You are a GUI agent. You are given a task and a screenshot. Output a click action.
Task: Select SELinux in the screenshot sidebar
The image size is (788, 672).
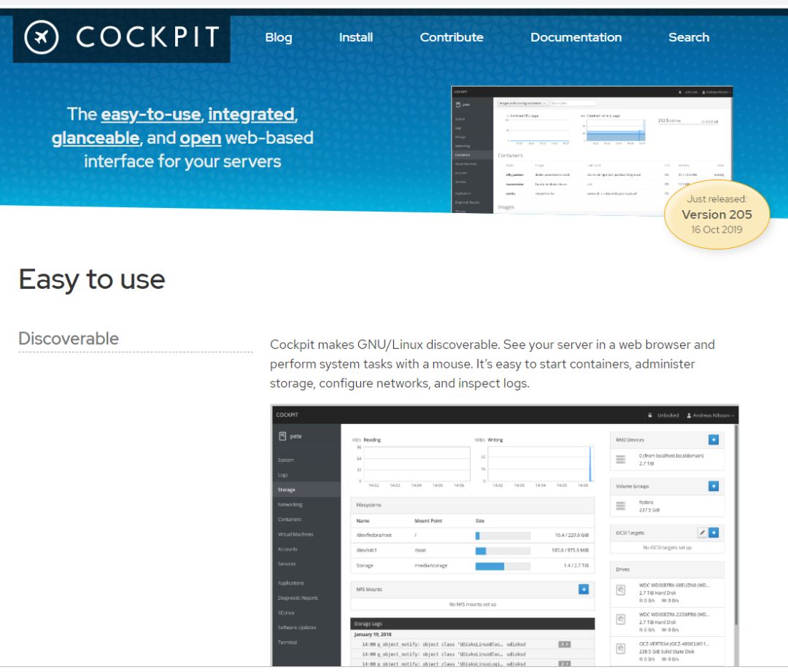click(286, 613)
